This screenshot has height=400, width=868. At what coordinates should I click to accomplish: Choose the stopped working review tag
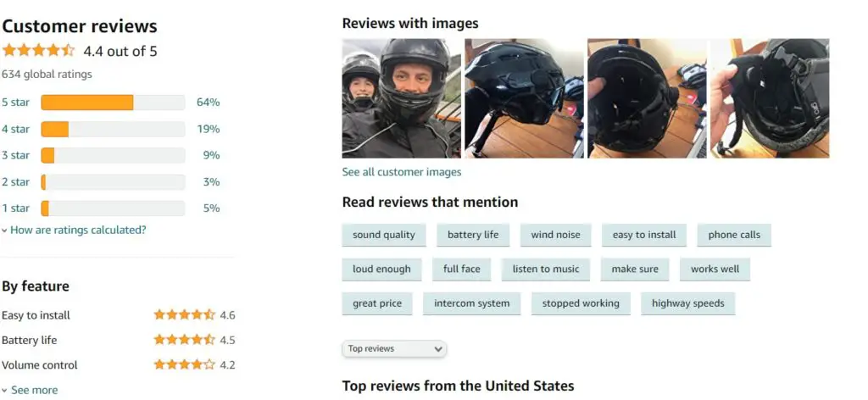(x=581, y=303)
